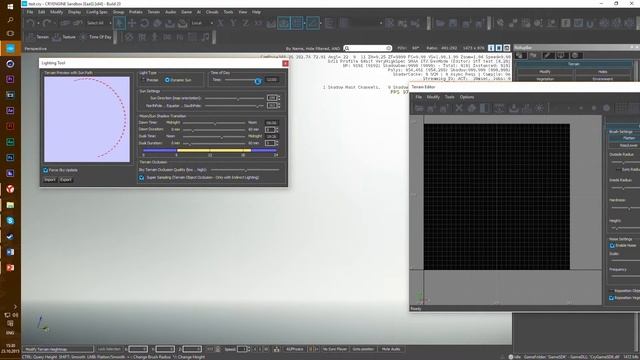The image size is (640, 360).
Task: Open the Select All filter dropdown
Action: coord(98,23)
